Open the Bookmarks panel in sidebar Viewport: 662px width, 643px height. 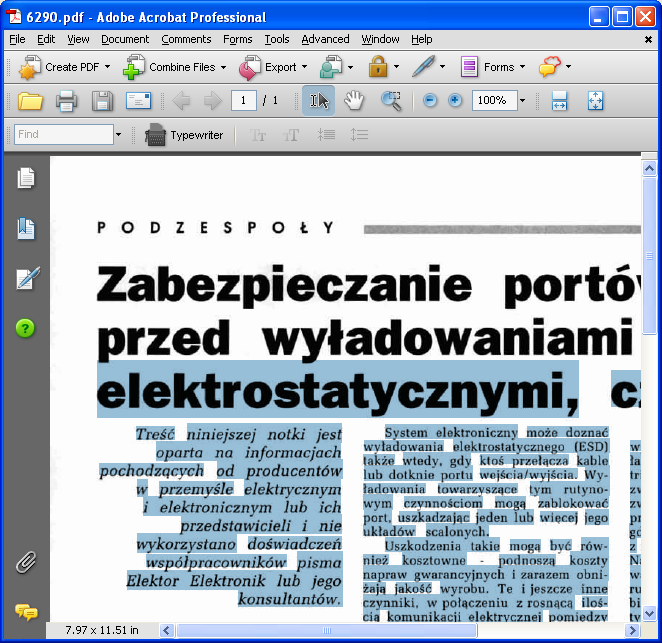[x=26, y=229]
